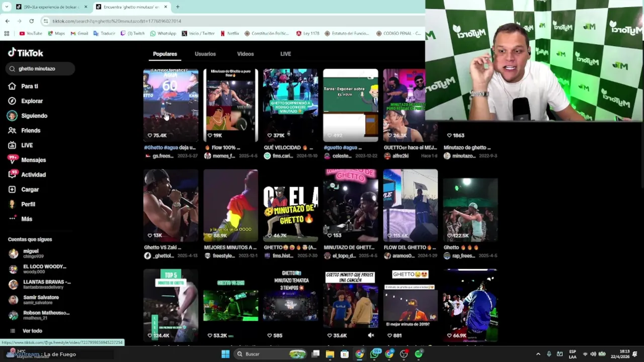This screenshot has height=362, width=644.
Task: Expand Ver todo followed accounts
Action: click(x=26, y=331)
